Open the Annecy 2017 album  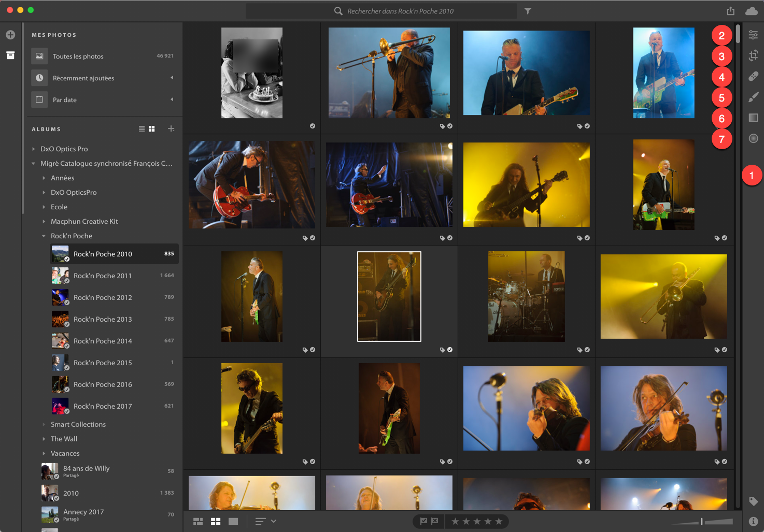point(109,514)
